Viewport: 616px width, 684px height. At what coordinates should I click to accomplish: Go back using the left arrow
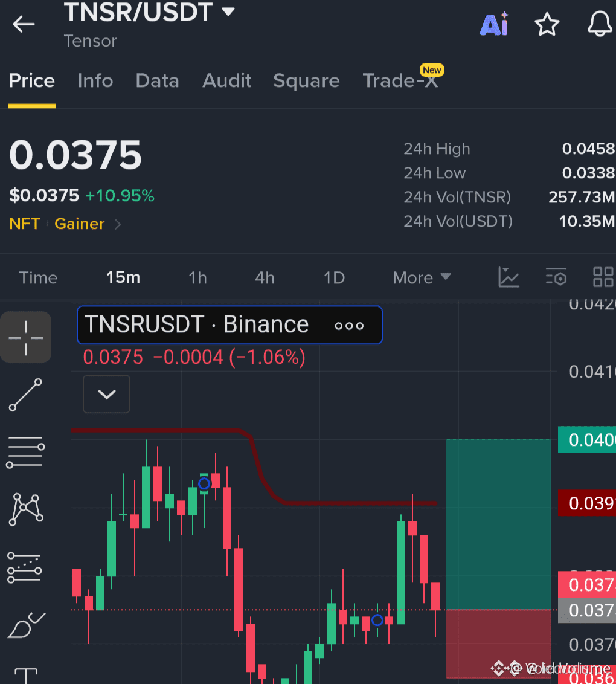[24, 24]
